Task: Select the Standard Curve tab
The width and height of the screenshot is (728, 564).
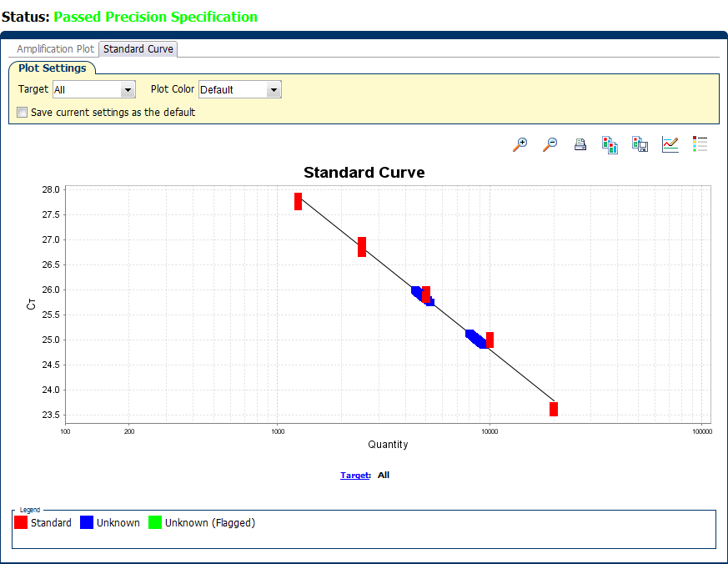Action: pos(138,49)
